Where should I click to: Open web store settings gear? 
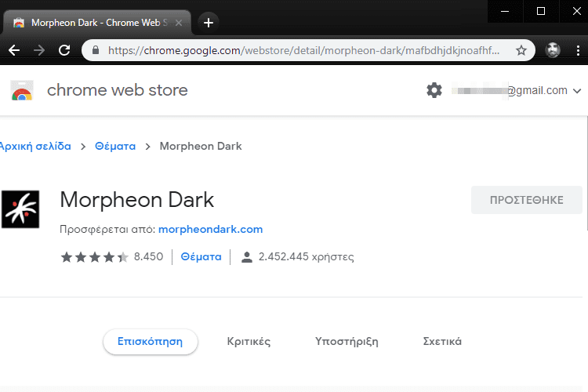434,90
